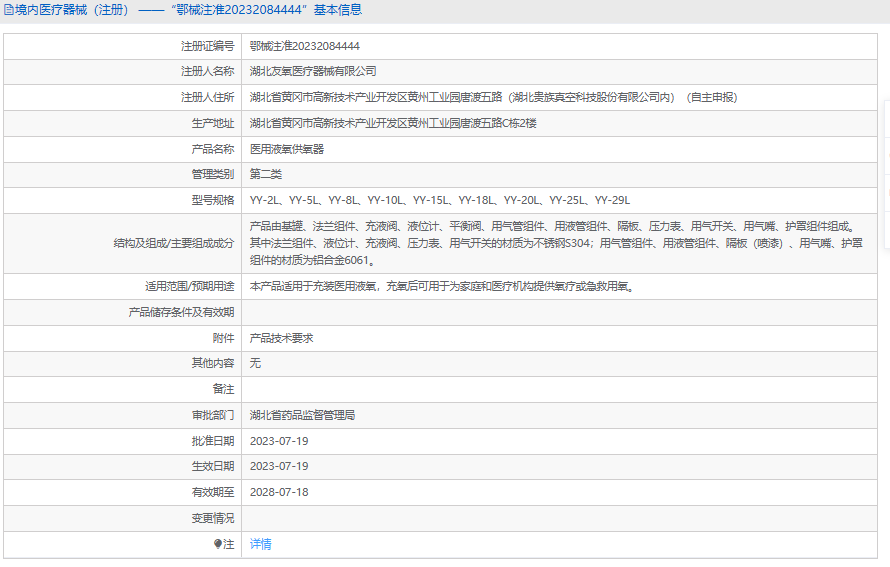The height and width of the screenshot is (567, 890).
Task: Click the expiry date 2028-07-18
Action: pos(279,492)
